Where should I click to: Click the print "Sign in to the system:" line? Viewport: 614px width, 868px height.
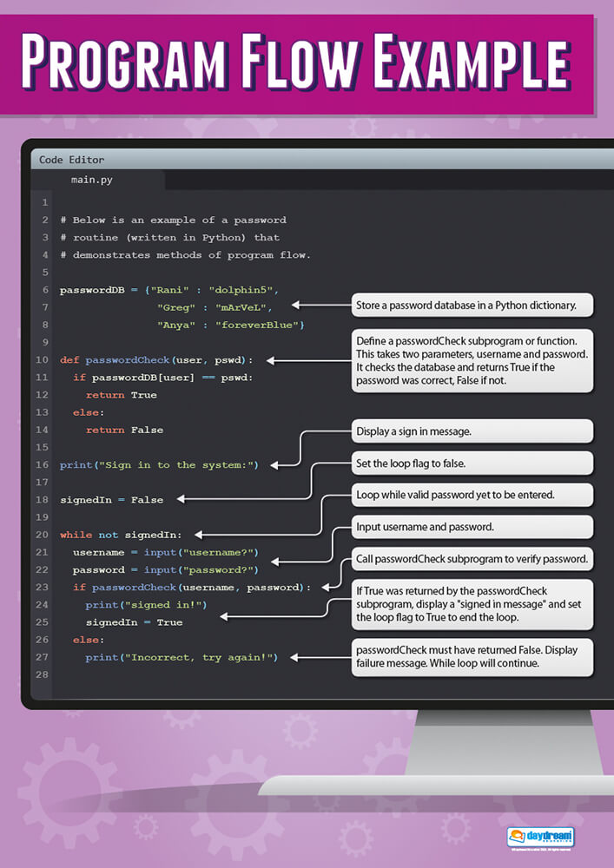159,465
